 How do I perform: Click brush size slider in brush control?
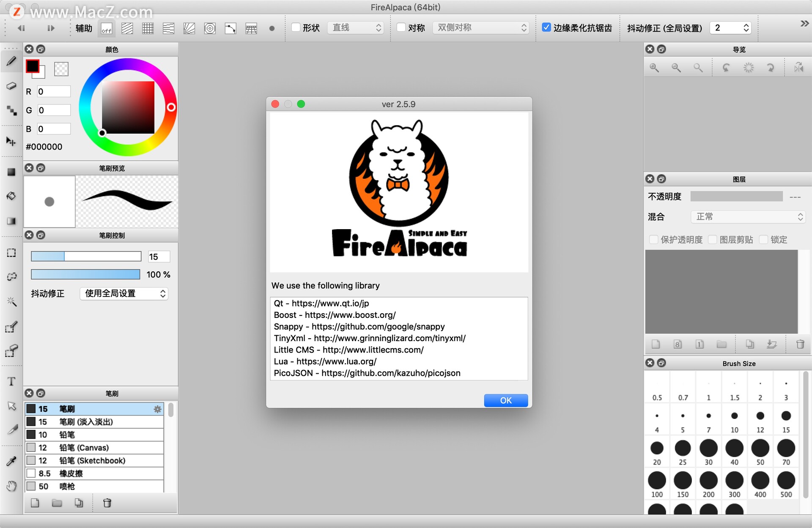click(86, 256)
